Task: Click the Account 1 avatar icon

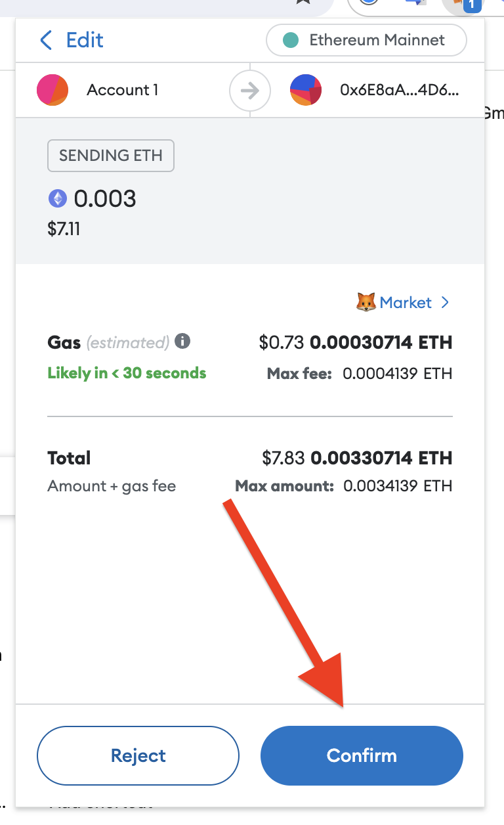Action: pyautogui.click(x=52, y=91)
